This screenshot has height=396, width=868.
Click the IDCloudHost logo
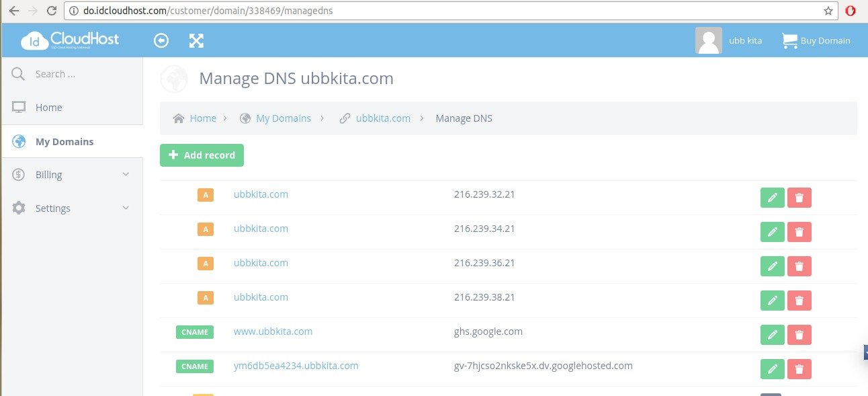69,40
